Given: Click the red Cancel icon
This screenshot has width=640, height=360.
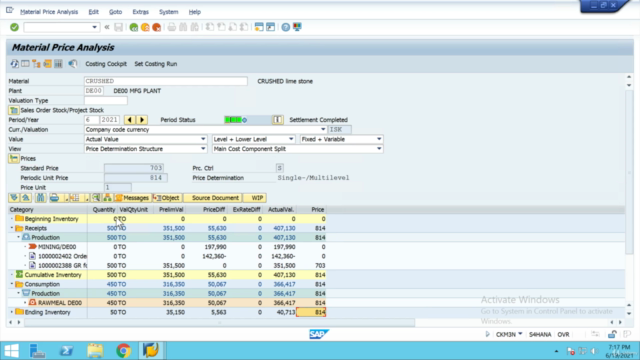Looking at the screenshot, I should click(x=156, y=27).
